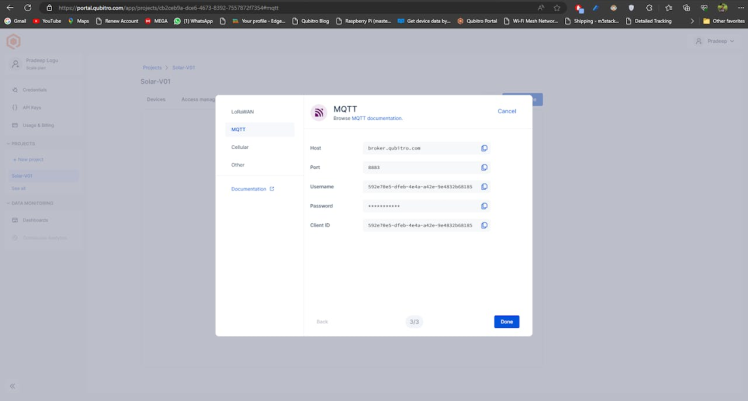Open the Read aloud icon in the address bar
The width and height of the screenshot is (748, 401).
(x=540, y=8)
